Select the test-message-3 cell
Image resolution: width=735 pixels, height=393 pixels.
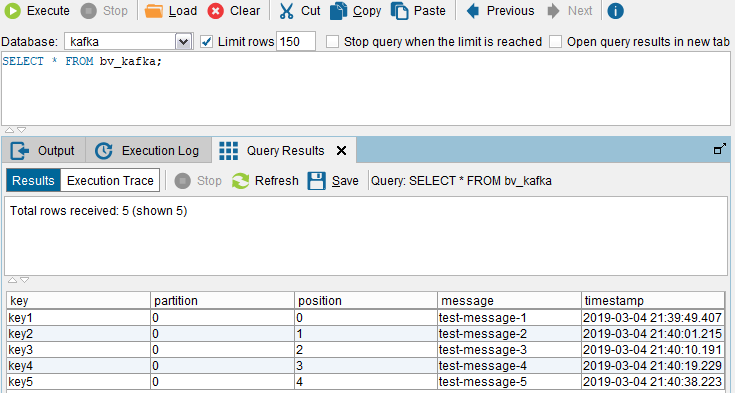pos(509,350)
